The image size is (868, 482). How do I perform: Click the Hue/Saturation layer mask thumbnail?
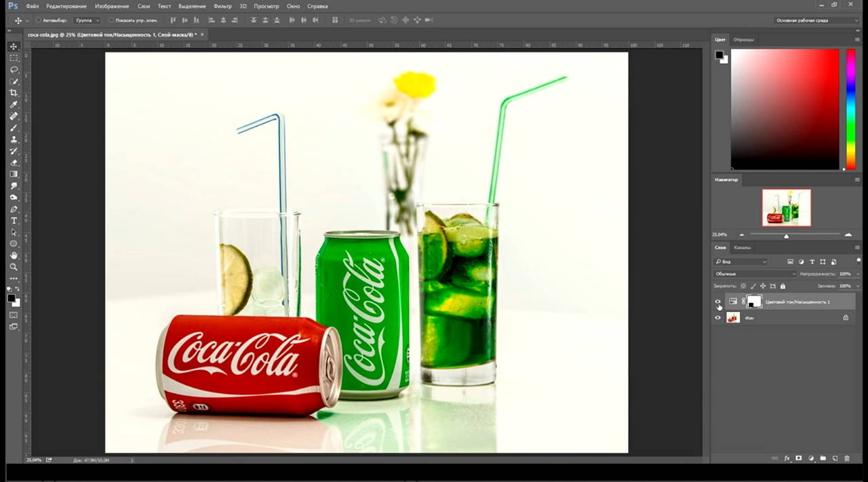pyautogui.click(x=754, y=302)
